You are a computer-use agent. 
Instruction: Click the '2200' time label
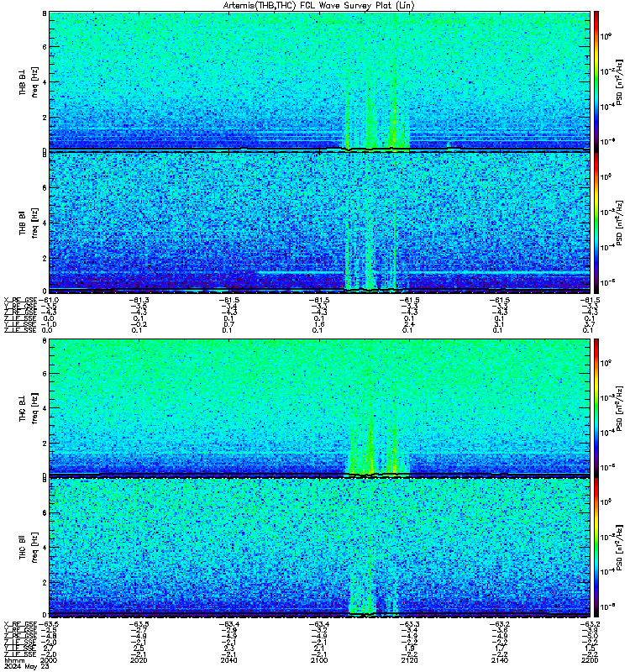click(x=590, y=660)
